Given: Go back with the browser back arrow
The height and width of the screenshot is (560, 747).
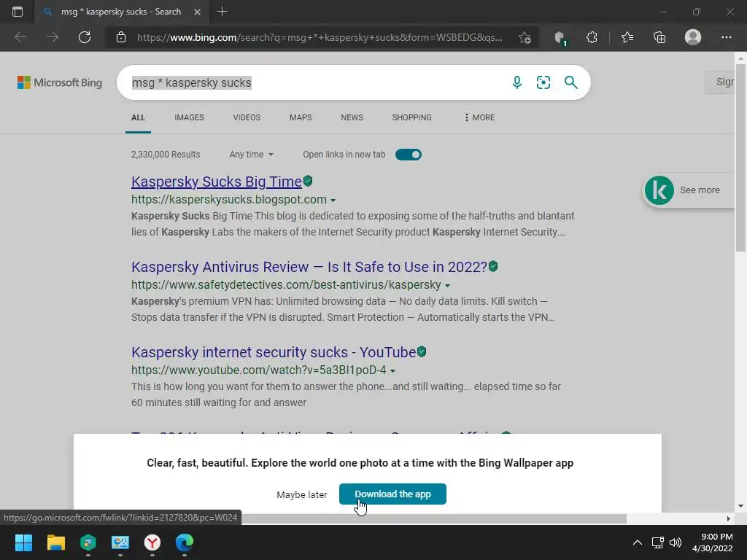Looking at the screenshot, I should tap(20, 37).
